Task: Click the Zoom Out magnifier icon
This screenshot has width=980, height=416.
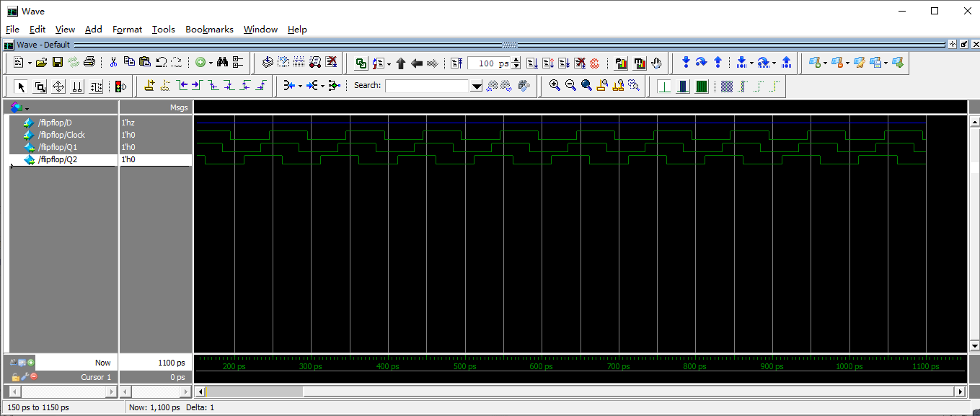Action: 570,86
